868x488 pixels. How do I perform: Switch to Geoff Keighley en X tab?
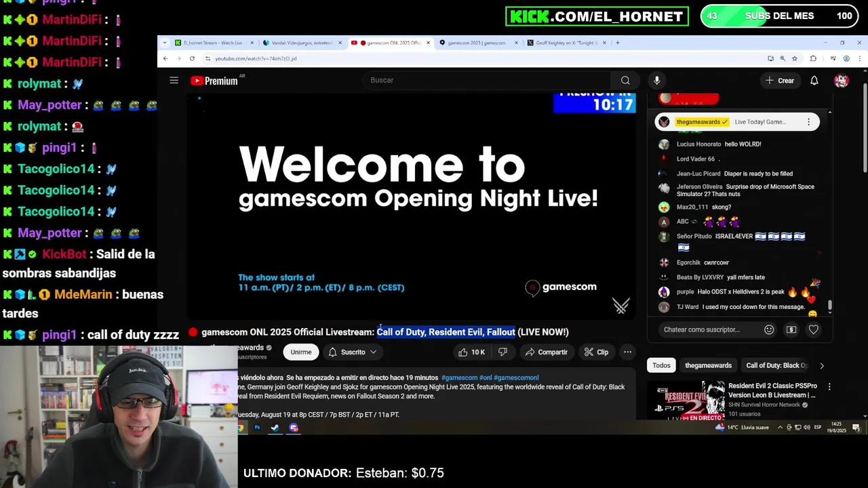567,43
